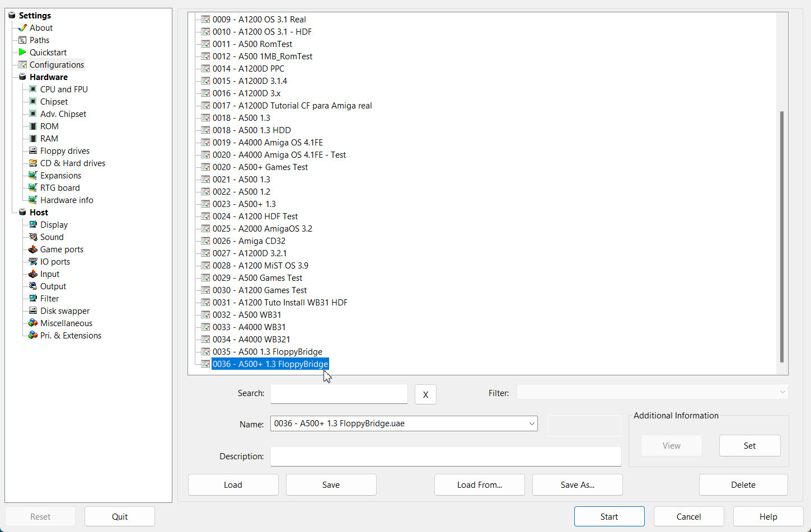The width and height of the screenshot is (811, 532).
Task: Go to the RTG board page
Action: 60,188
